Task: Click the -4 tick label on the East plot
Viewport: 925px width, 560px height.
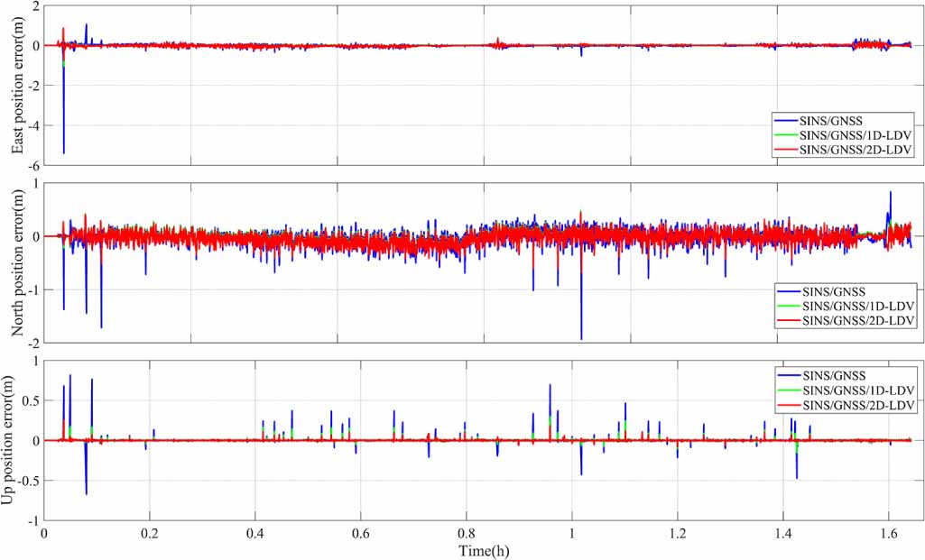Action: point(31,125)
